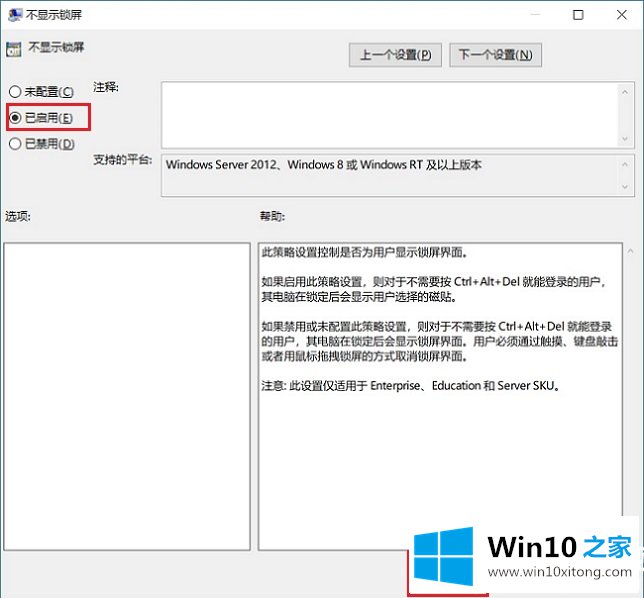Click the 支持的平台 box scroll up arrow
Viewport: 644px width, 598px height.
click(x=625, y=164)
